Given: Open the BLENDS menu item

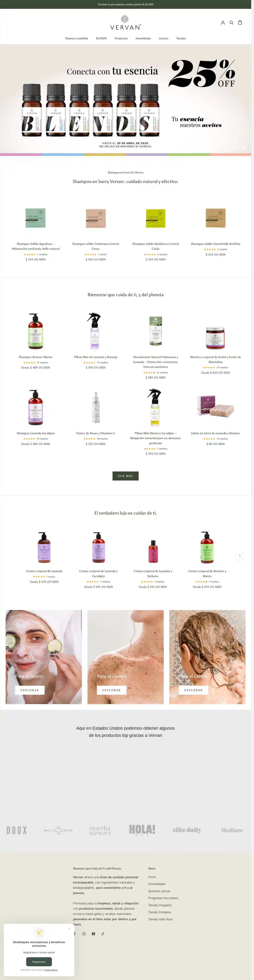Looking at the screenshot, I should pos(101,38).
